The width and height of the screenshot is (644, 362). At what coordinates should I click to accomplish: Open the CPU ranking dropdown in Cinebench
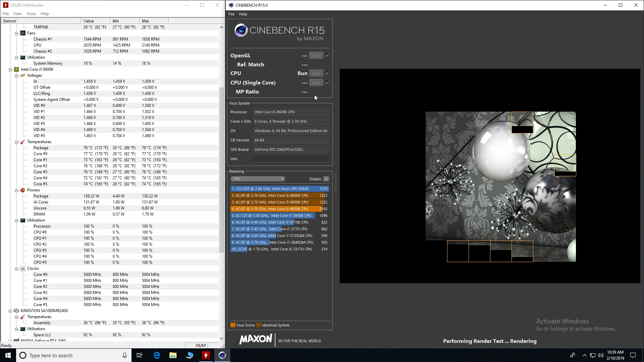coord(258,179)
